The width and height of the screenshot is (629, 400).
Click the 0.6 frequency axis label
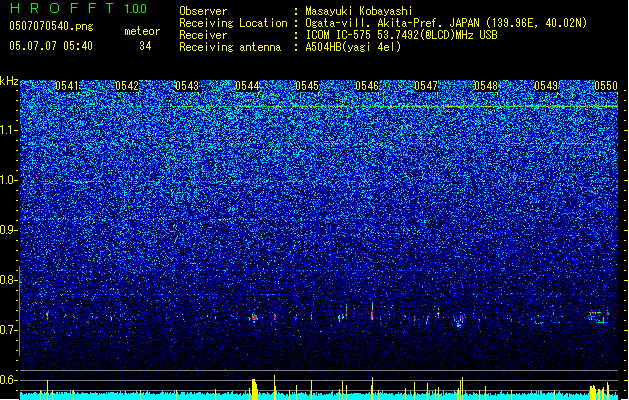pos(8,380)
